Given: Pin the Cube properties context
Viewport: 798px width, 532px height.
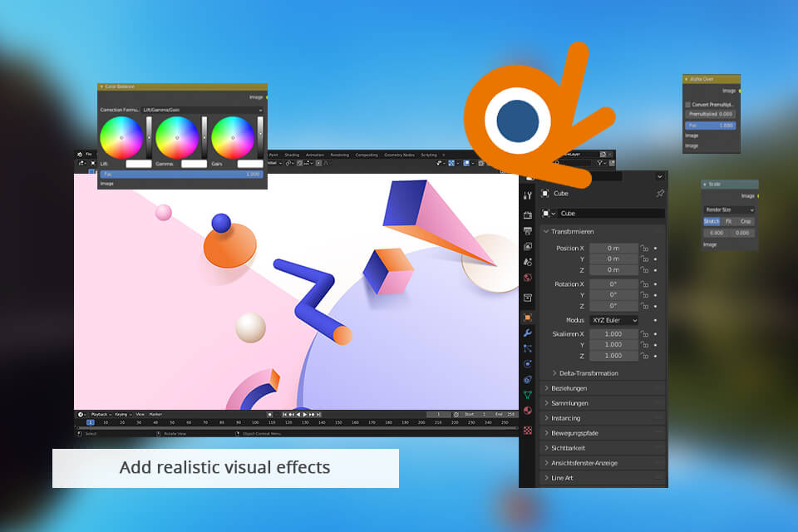Looking at the screenshot, I should [660, 193].
